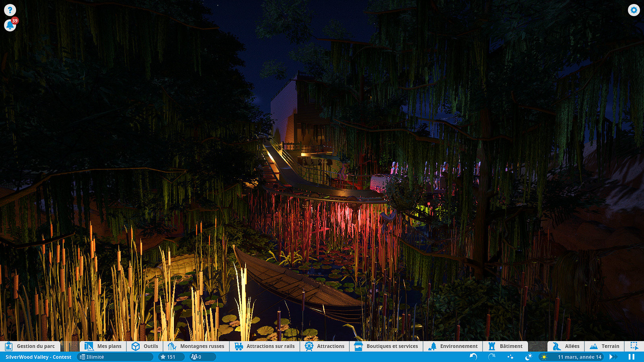644x362 pixels.
Task: Open the Terrain tab
Action: pyautogui.click(x=604, y=346)
